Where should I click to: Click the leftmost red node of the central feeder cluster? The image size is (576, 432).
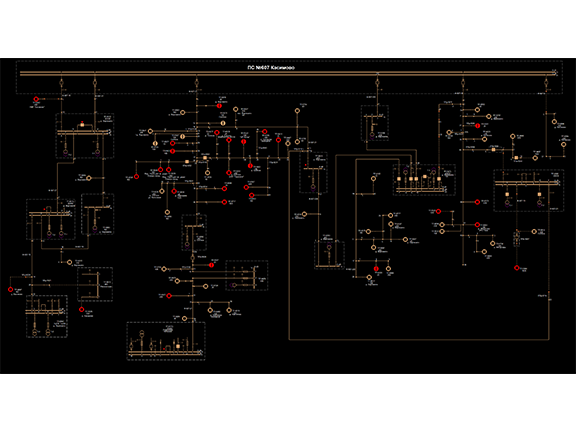pos(136,177)
